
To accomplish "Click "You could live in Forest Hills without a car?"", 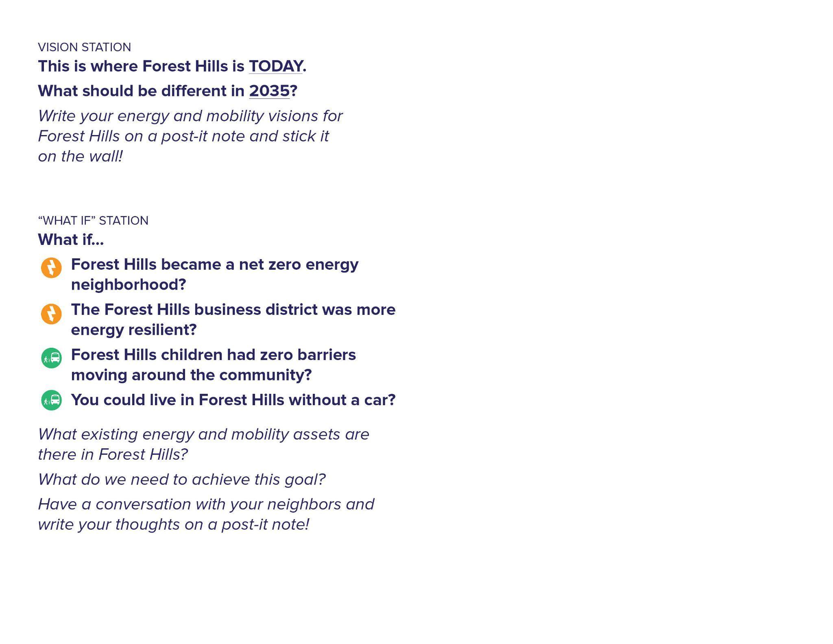I will (x=233, y=400).
